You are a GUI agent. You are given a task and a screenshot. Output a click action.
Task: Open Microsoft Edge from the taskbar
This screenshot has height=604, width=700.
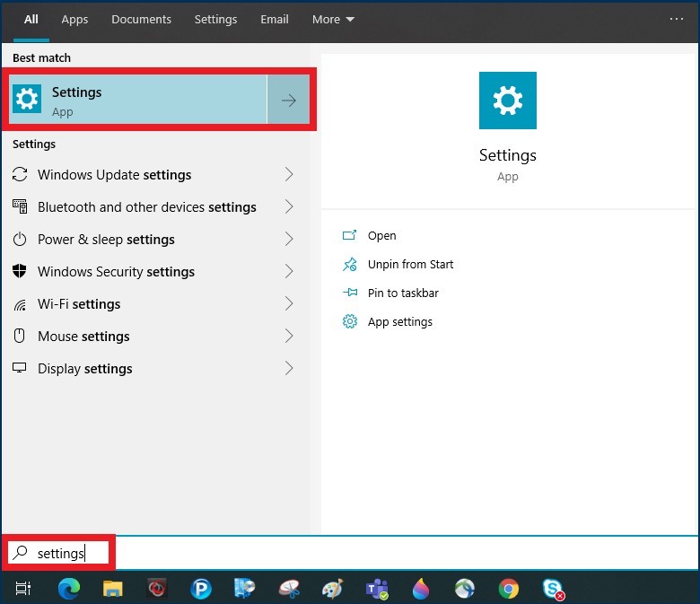pyautogui.click(x=68, y=589)
